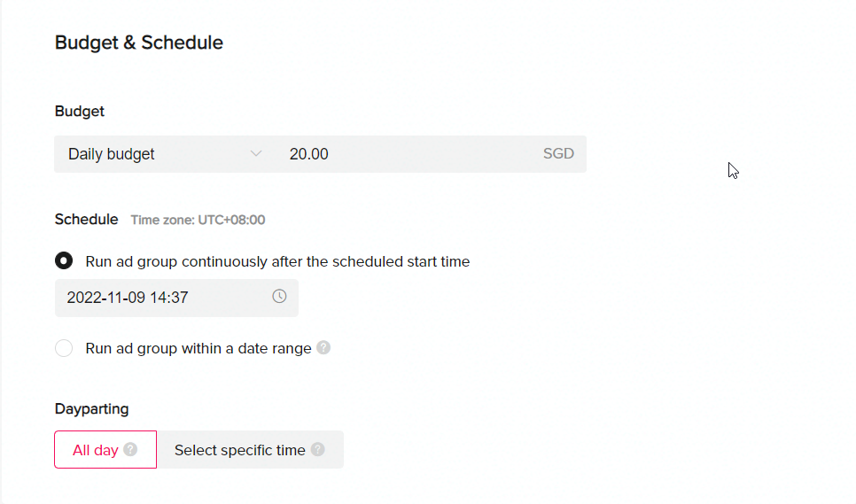Click the 'Run ad group continuously' label text

pyautogui.click(x=277, y=262)
